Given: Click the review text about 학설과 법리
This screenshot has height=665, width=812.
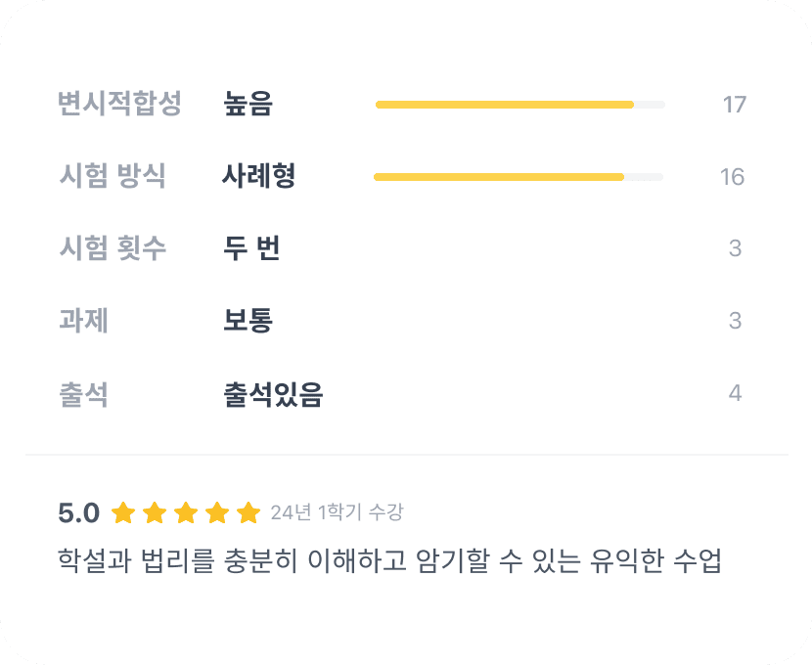Looking at the screenshot, I should point(389,562).
